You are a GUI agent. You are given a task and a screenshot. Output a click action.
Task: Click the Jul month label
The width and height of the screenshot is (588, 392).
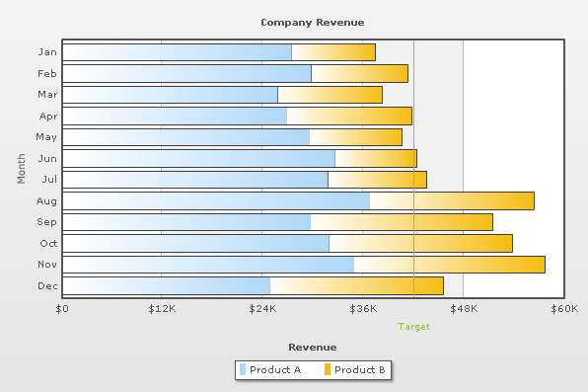49,180
